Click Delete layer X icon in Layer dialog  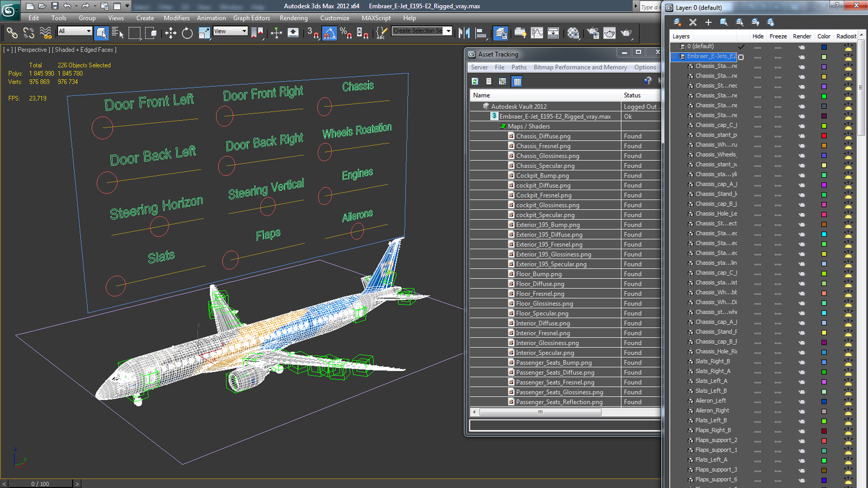pos(693,22)
